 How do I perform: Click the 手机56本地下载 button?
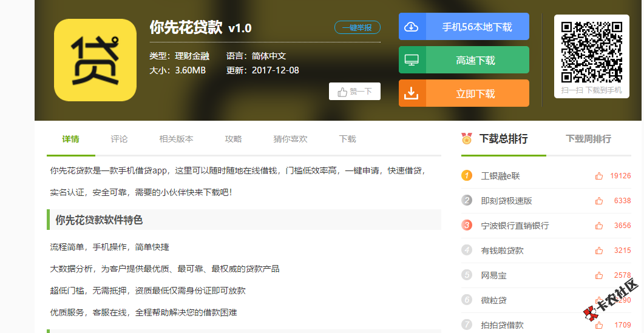tap(464, 27)
